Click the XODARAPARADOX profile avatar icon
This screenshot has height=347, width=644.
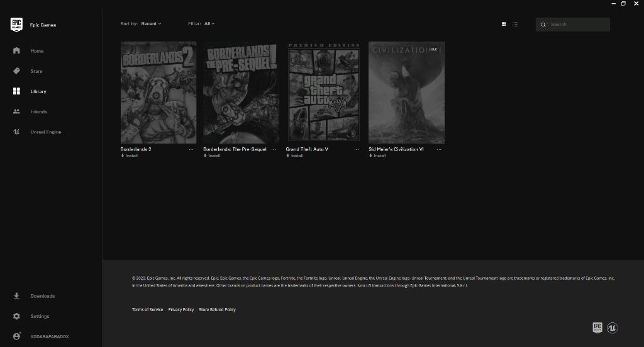tap(16, 336)
